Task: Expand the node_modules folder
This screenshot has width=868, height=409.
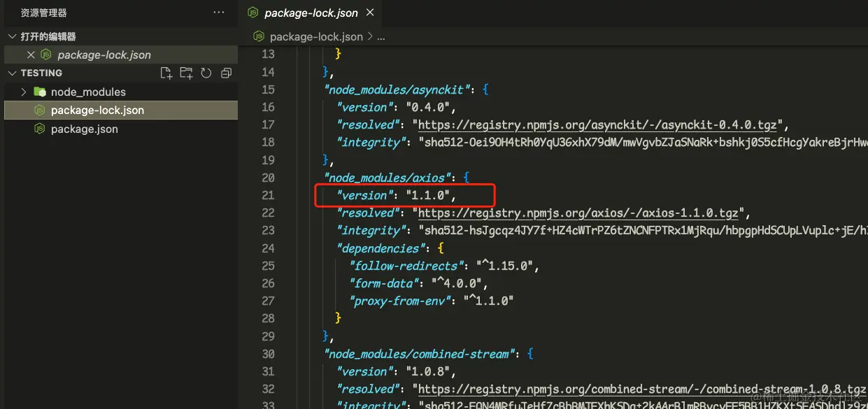Action: click(x=24, y=92)
